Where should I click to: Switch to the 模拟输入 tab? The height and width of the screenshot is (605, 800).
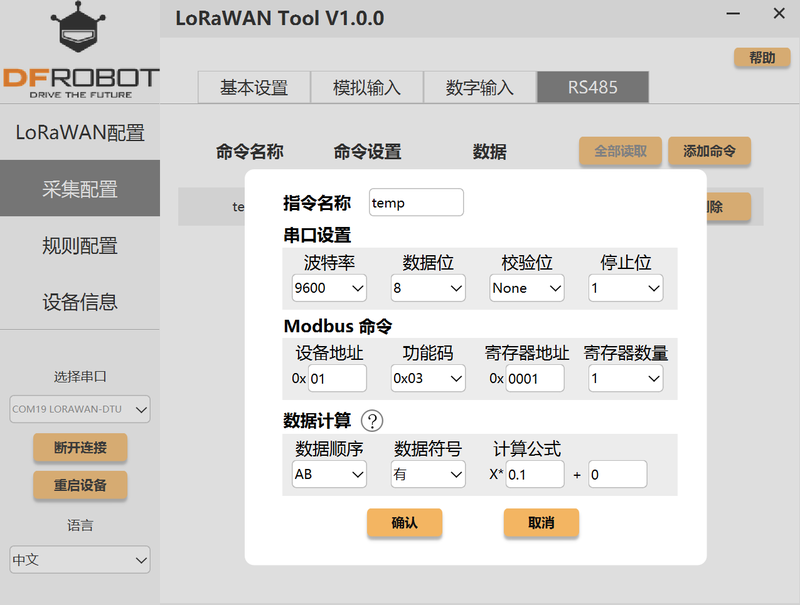[x=366, y=87]
